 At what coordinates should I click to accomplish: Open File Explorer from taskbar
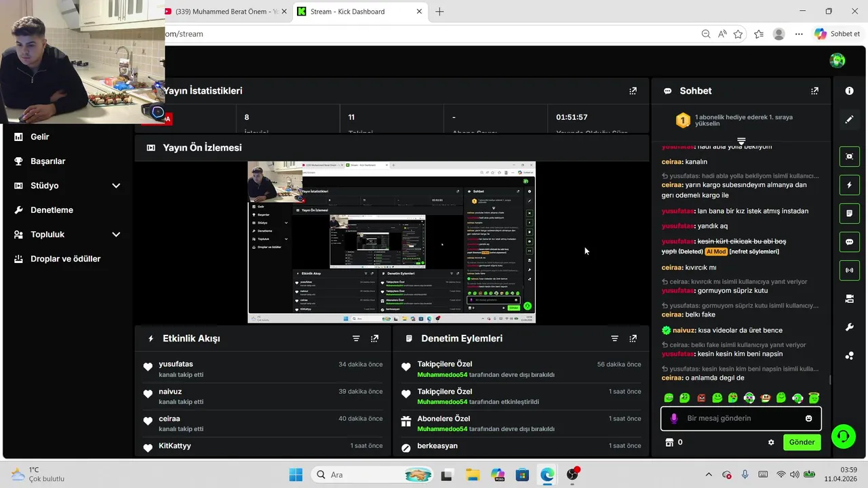click(x=471, y=474)
